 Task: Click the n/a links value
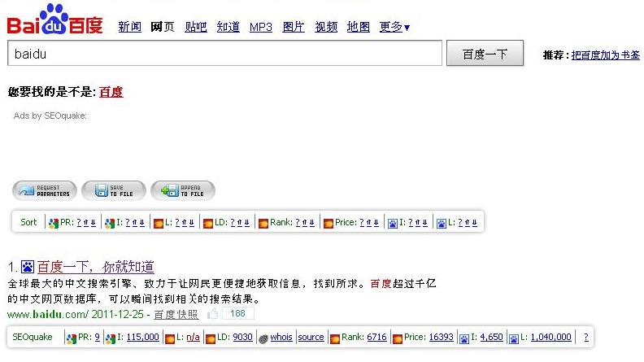pos(193,337)
